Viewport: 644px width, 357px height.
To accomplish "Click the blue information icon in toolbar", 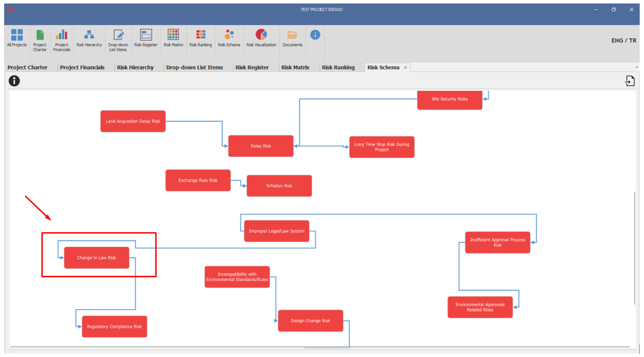I will [x=315, y=35].
